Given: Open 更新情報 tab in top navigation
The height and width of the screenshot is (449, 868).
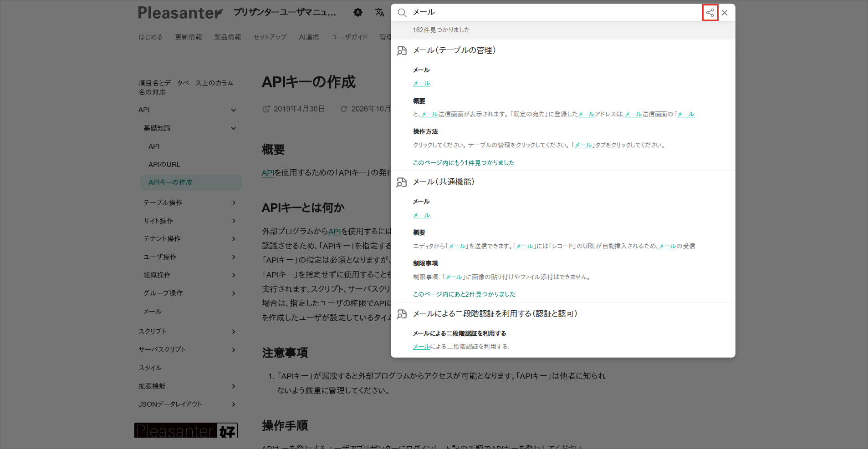Looking at the screenshot, I should coord(189,37).
